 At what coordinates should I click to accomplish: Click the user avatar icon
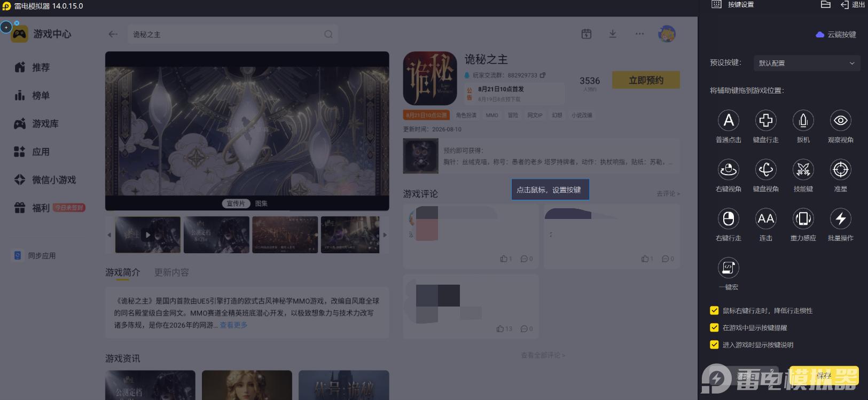(x=667, y=34)
